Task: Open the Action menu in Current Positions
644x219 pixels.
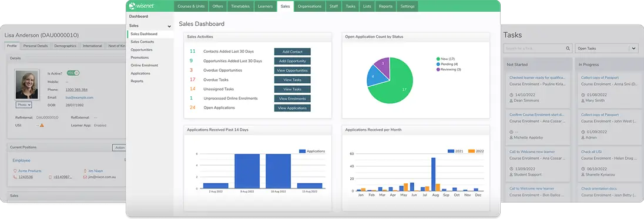Action: click(x=119, y=147)
